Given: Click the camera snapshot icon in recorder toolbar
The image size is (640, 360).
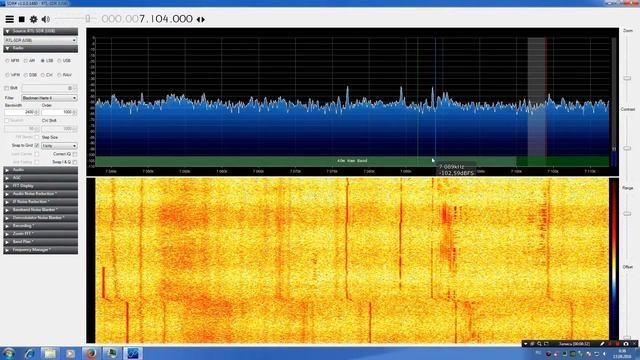Looking at the screenshot, I should [x=625, y=344].
